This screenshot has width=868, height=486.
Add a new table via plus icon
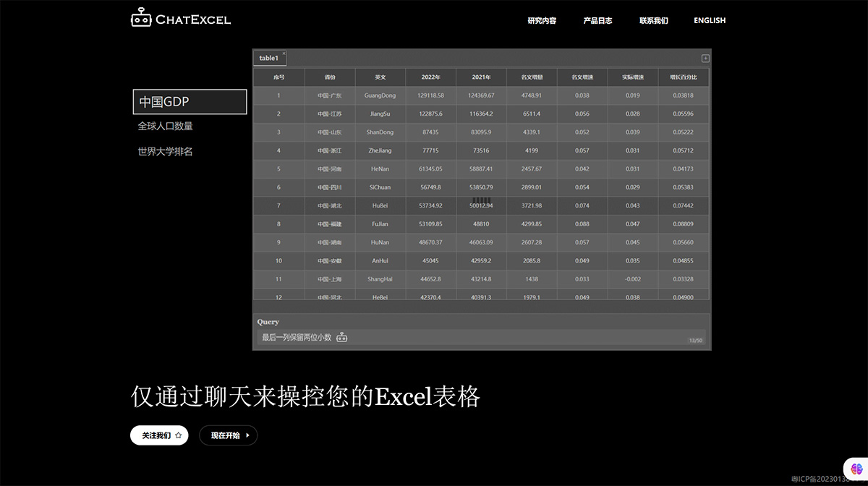(704, 57)
